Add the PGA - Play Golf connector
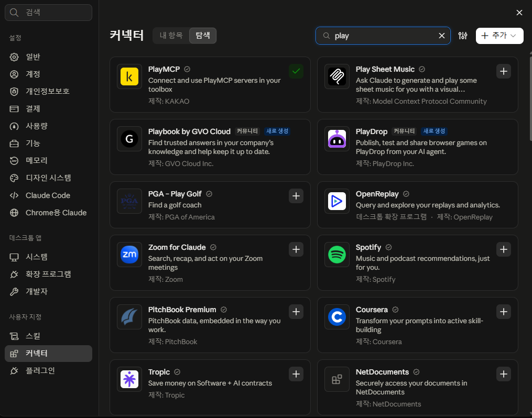The image size is (532, 418). pyautogui.click(x=296, y=196)
